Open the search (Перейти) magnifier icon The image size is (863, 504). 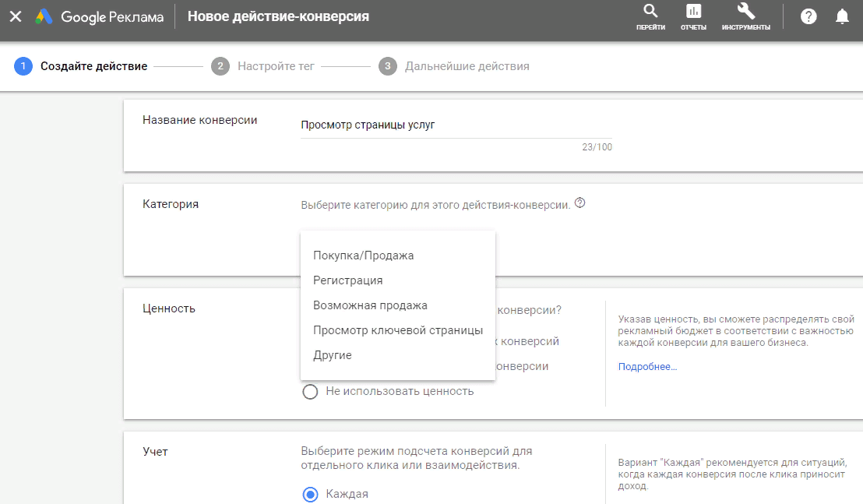point(650,12)
